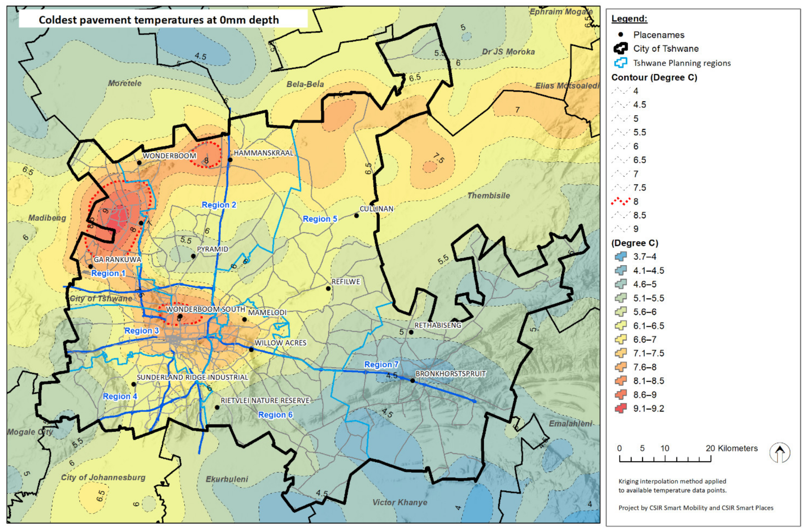Click the Hammanskraal place marker dot
This screenshot has width=806, height=532.
230,160
